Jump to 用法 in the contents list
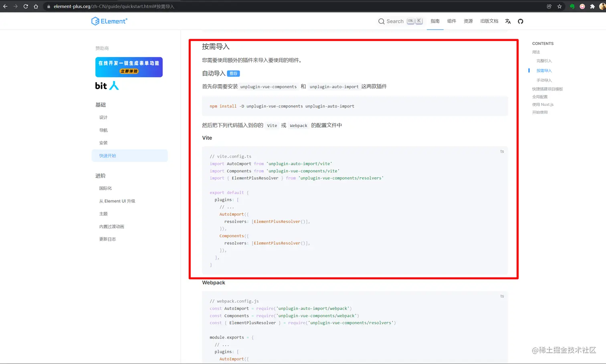Viewport: 606px width, 364px height. [536, 52]
